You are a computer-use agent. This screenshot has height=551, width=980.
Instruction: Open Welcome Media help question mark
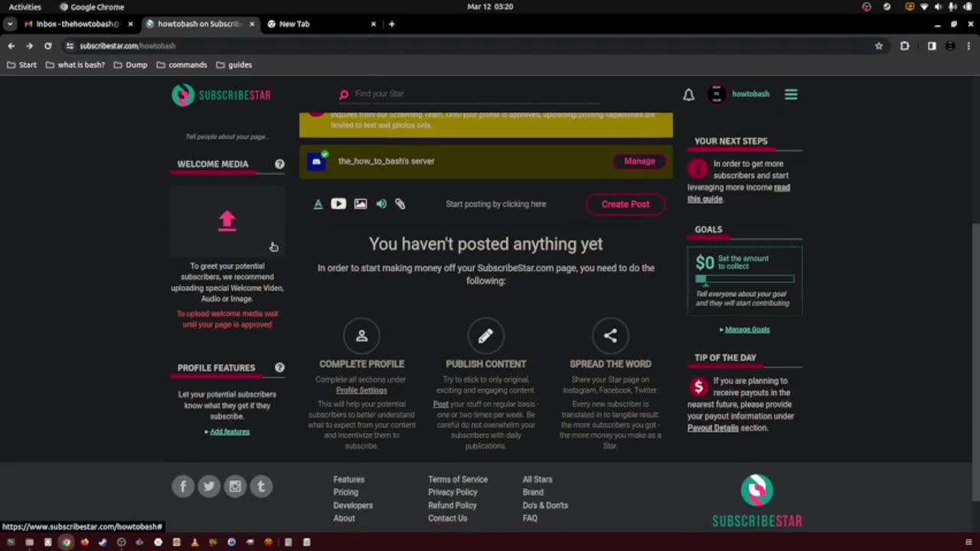click(279, 164)
